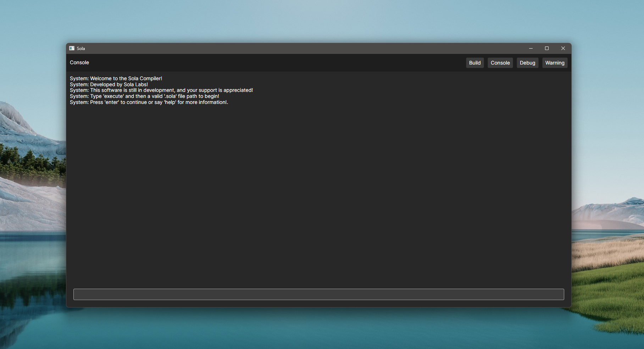Click the 'help' instruction line in the console
The image size is (644, 349).
click(149, 102)
